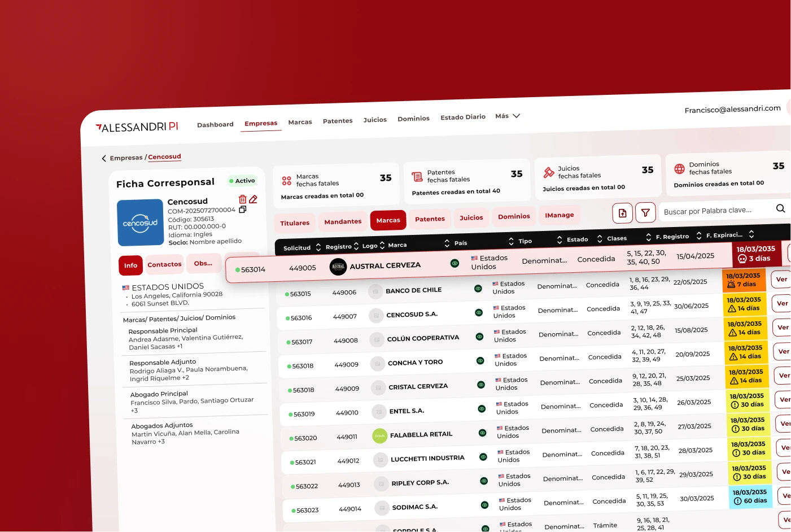The image size is (791, 532).
Task: Toggle the eye icon for Cristal Cerveza
Action: 481,385
